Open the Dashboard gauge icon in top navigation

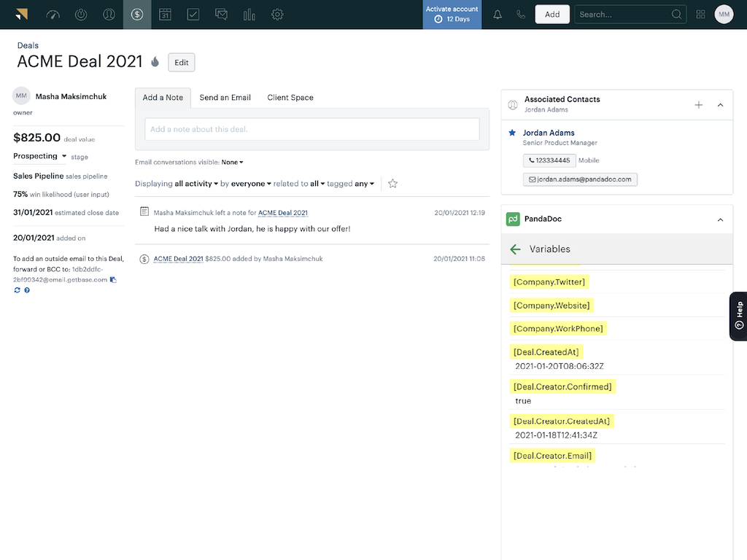point(53,15)
